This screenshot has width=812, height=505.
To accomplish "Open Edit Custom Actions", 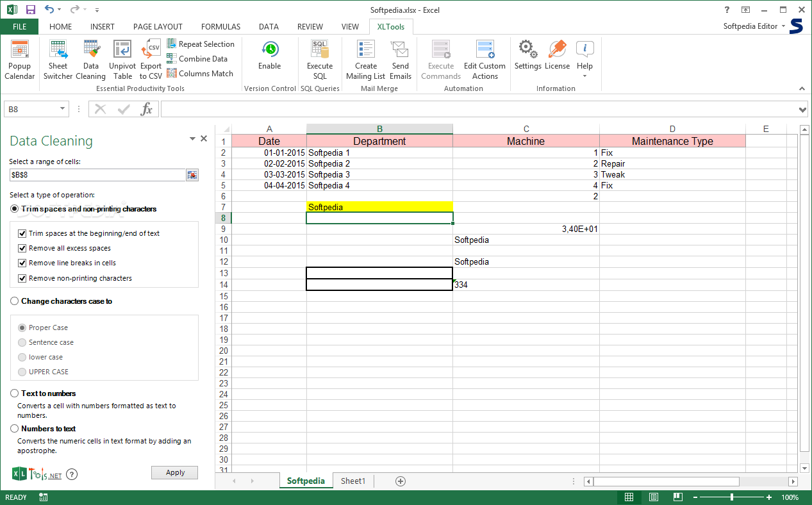I will pos(485,60).
